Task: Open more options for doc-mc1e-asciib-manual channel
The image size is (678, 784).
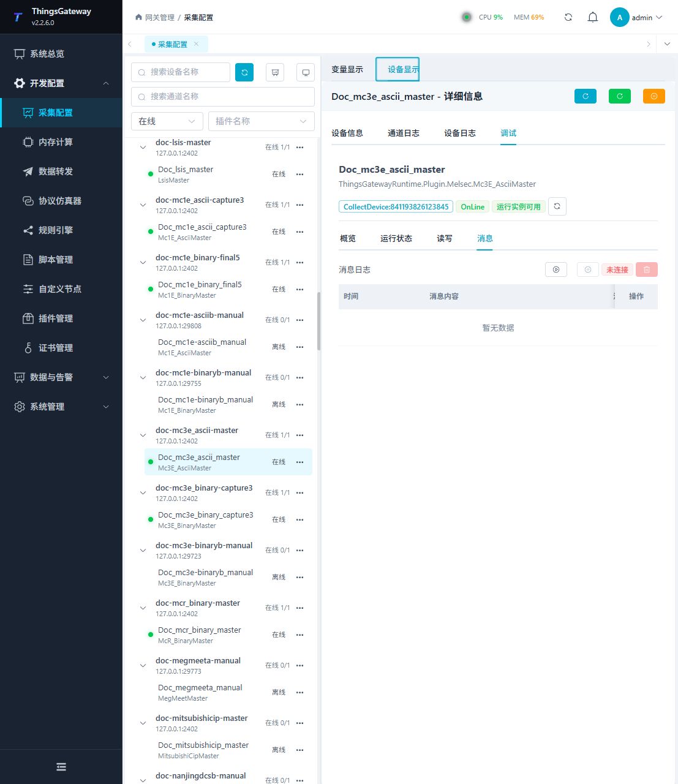Action: 300,320
